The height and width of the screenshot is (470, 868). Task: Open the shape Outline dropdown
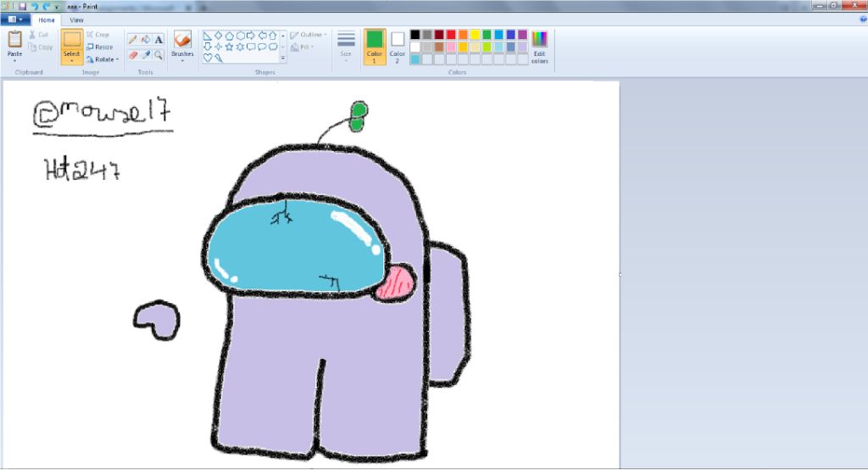pyautogui.click(x=309, y=35)
